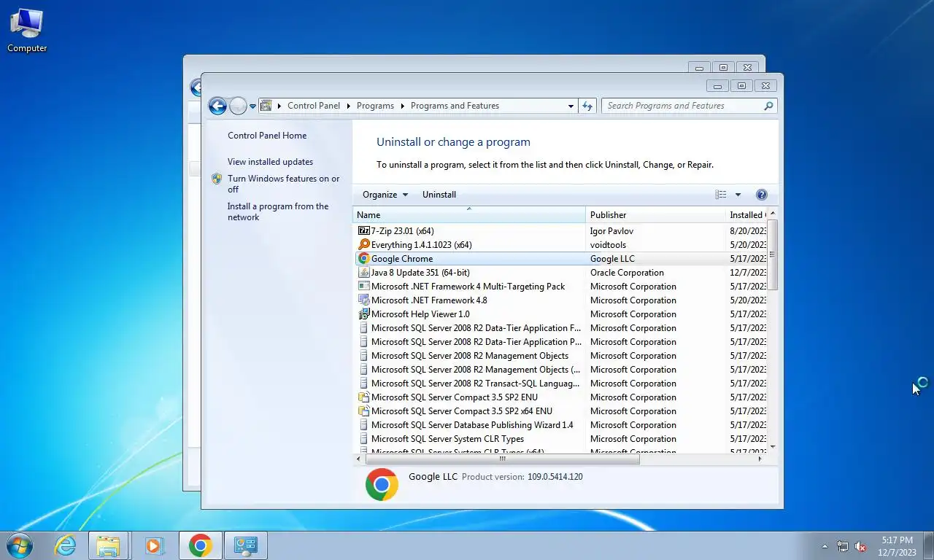Open Turn Windows features on or off

(x=283, y=184)
